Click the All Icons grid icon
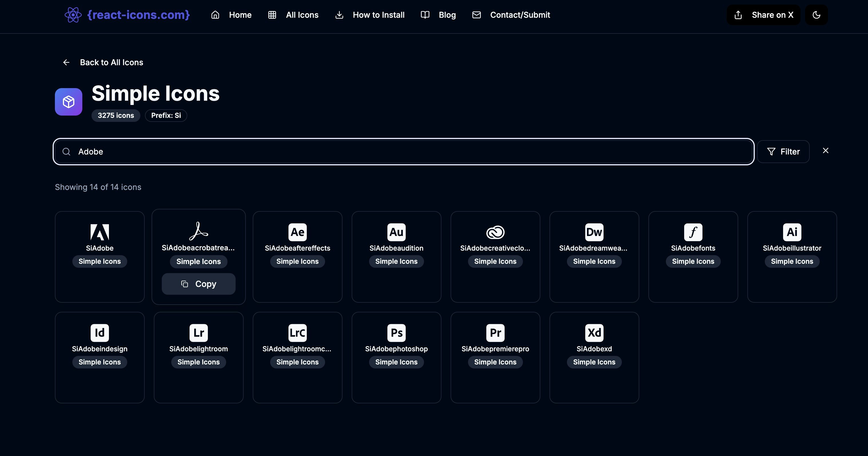Viewport: 868px width, 456px height. (272, 15)
